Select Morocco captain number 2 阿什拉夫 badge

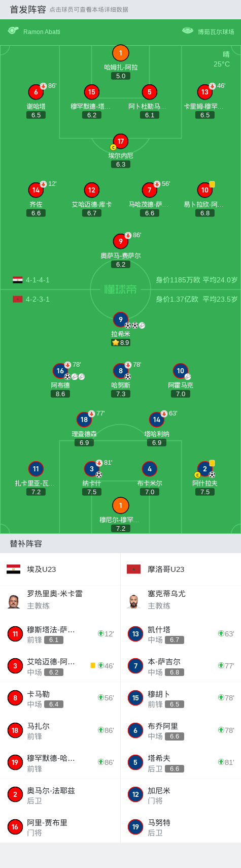204,469
